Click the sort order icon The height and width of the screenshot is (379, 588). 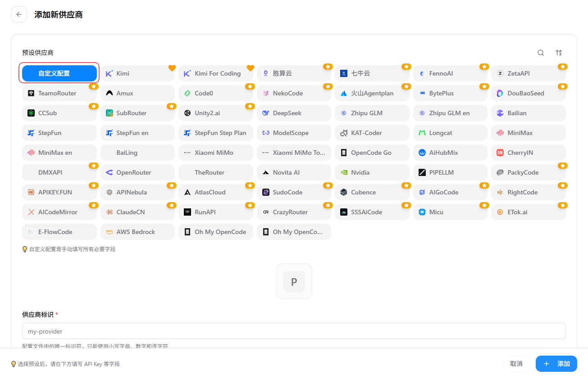click(559, 53)
